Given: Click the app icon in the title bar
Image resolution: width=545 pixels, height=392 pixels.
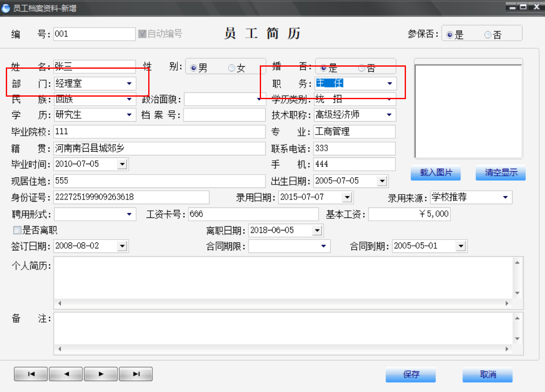Looking at the screenshot, I should pos(6,8).
